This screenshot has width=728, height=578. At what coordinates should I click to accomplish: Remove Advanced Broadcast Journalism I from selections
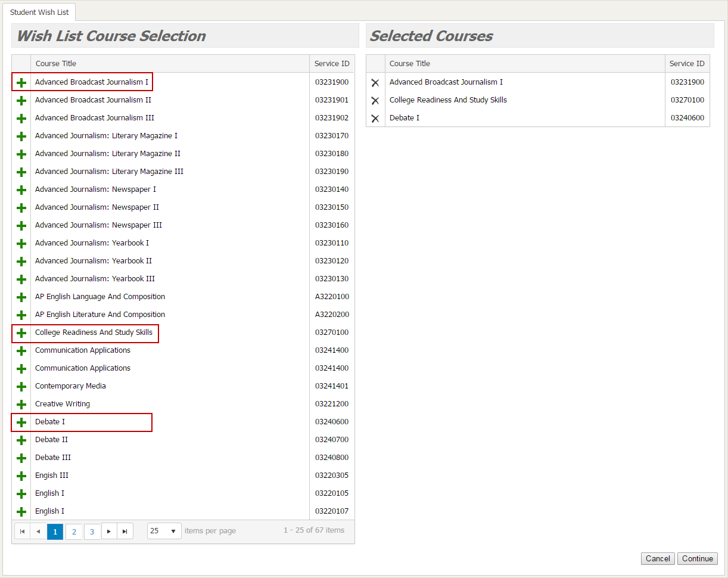pyautogui.click(x=375, y=82)
